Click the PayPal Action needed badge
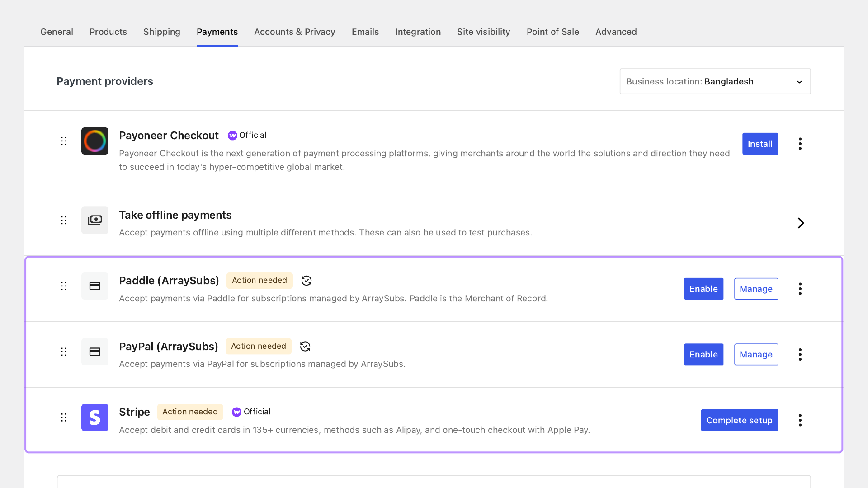Screen dimensions: 868x488 259,346
